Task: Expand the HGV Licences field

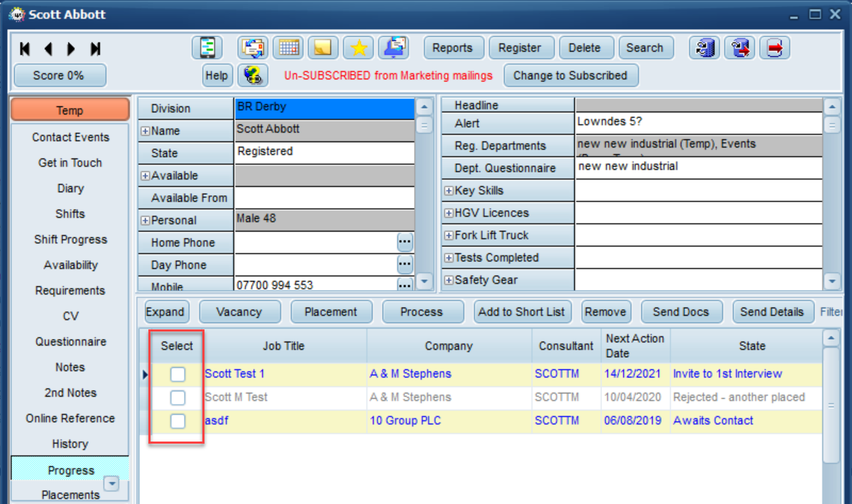Action: click(449, 213)
